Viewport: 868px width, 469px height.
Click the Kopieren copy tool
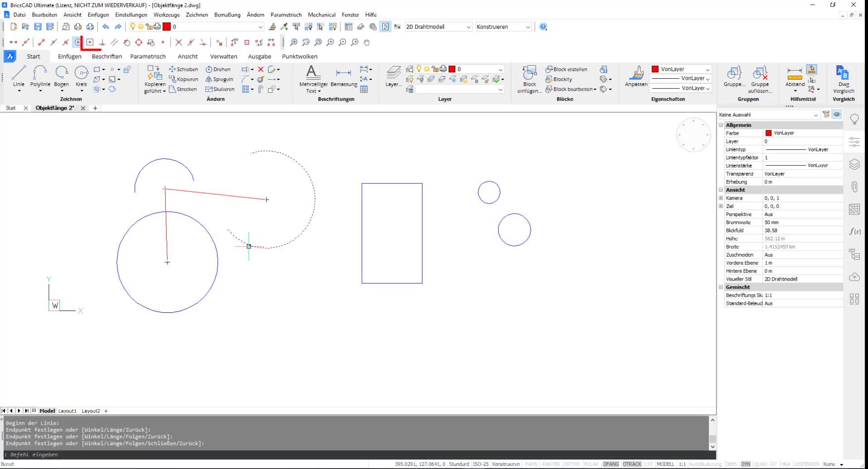click(183, 79)
